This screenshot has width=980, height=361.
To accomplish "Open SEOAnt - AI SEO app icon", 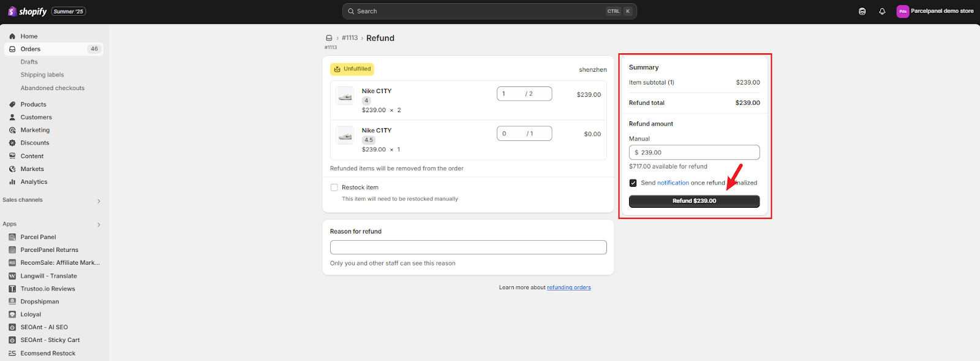I will (x=12, y=327).
